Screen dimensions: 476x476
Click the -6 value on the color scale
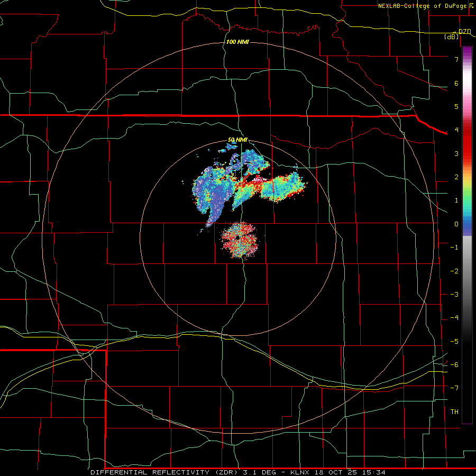click(454, 365)
